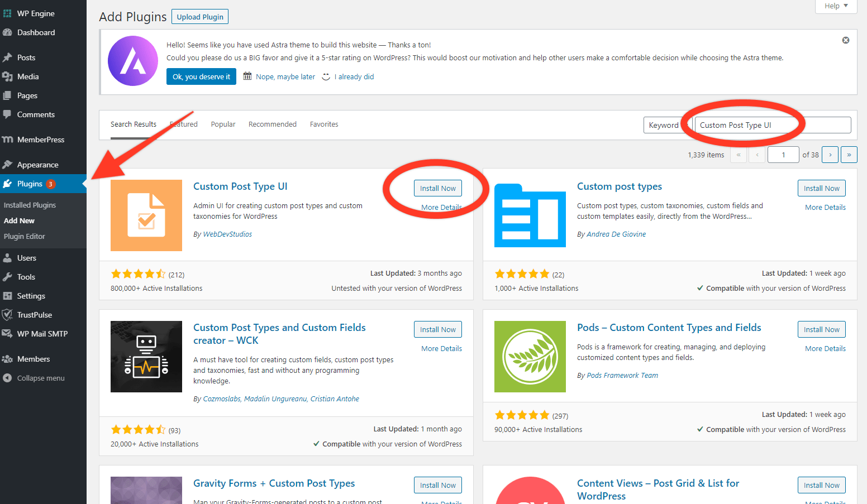Dismiss the Astra notice with X icon
Screen dimensions: 867x504
[x=846, y=40]
